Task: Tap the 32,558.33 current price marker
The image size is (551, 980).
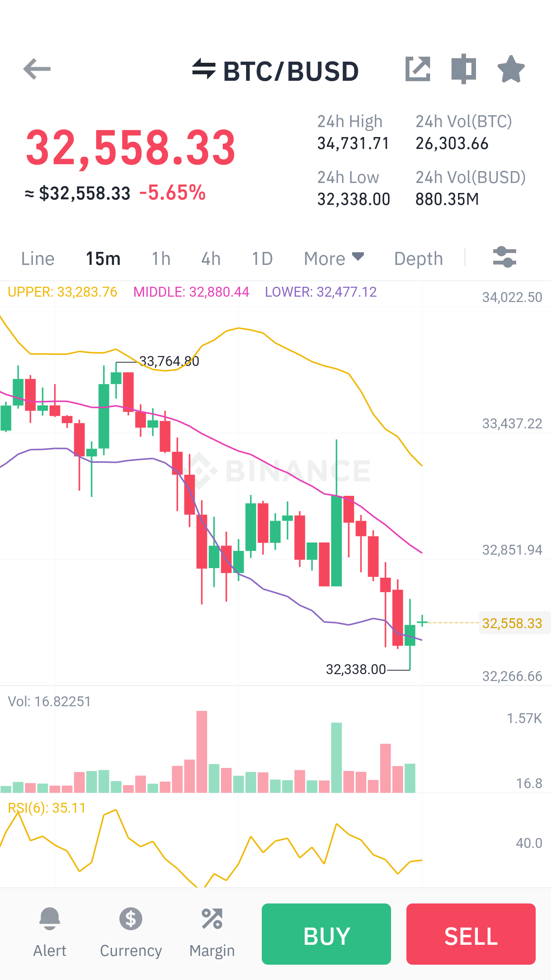Action: pyautogui.click(x=512, y=623)
